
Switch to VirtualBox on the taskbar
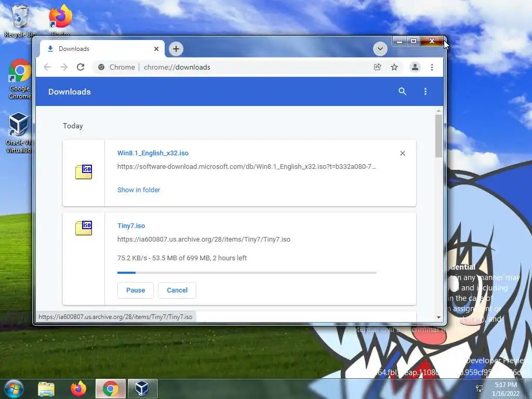(x=142, y=389)
